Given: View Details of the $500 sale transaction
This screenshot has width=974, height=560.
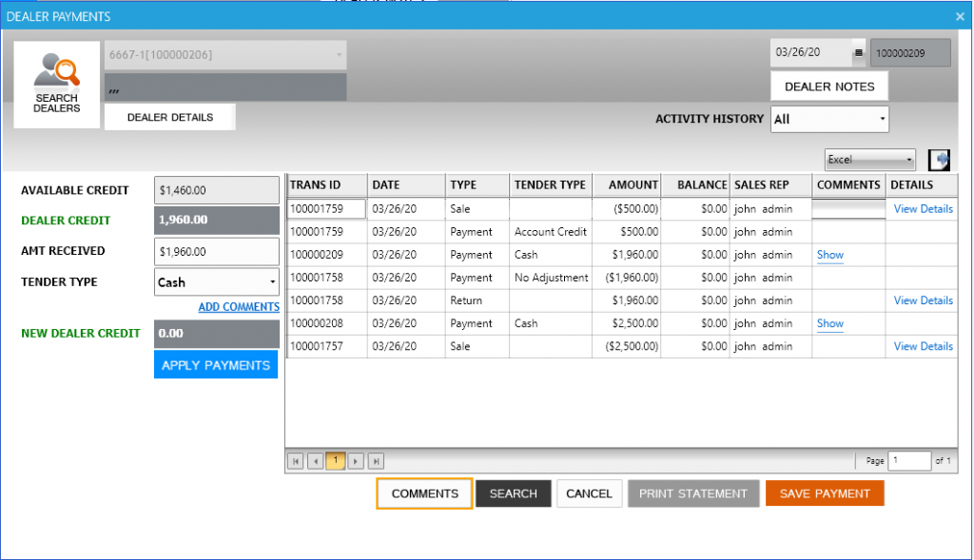Looking at the screenshot, I should [x=922, y=208].
